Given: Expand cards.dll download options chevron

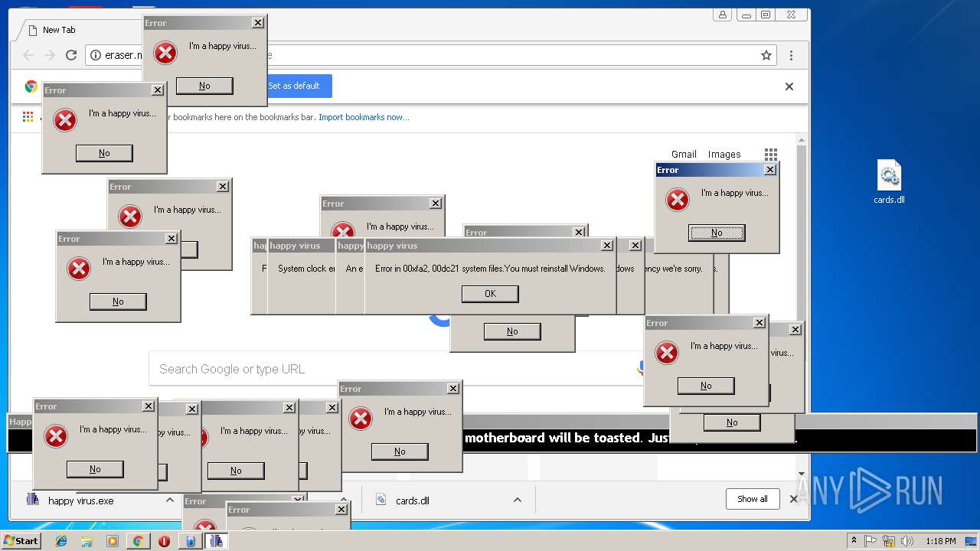Looking at the screenshot, I should click(518, 500).
